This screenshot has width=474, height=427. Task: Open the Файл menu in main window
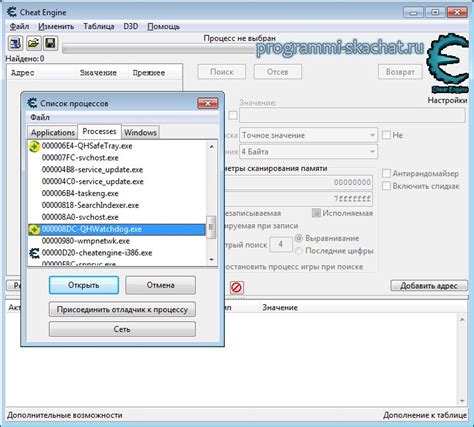pos(19,26)
